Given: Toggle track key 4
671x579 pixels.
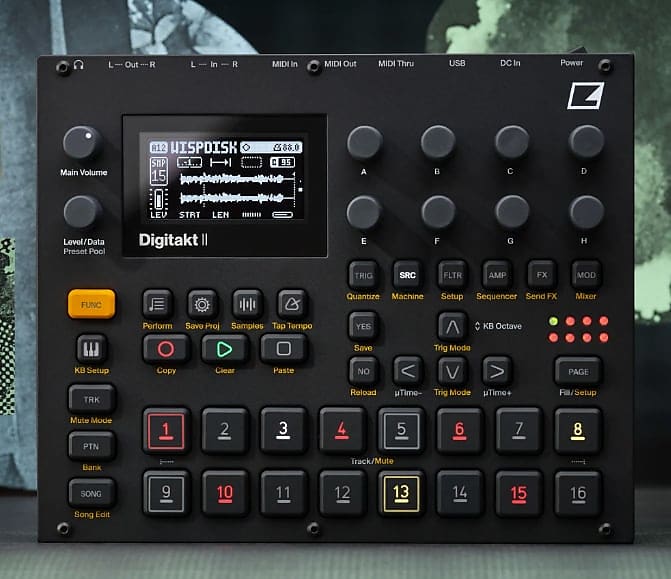Looking at the screenshot, I should tap(342, 431).
